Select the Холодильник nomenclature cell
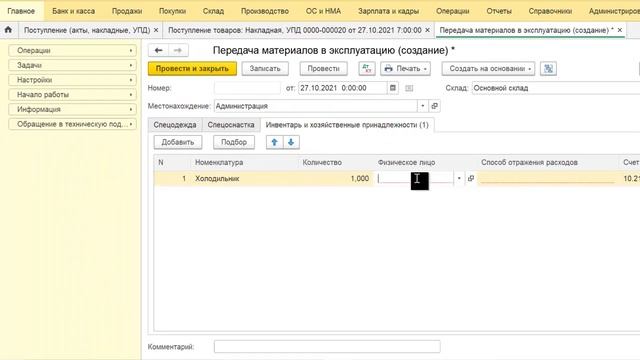 coord(244,178)
